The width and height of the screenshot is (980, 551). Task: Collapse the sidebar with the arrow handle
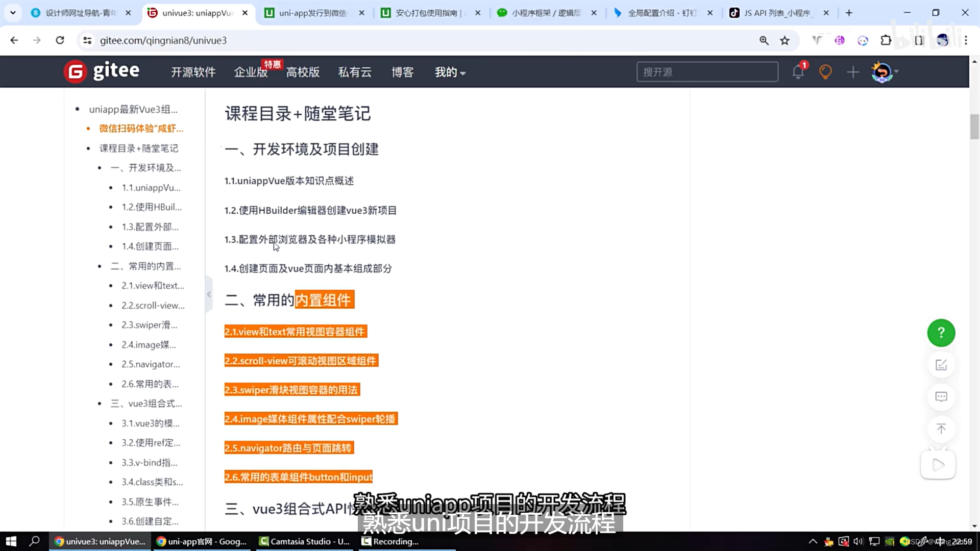click(209, 294)
